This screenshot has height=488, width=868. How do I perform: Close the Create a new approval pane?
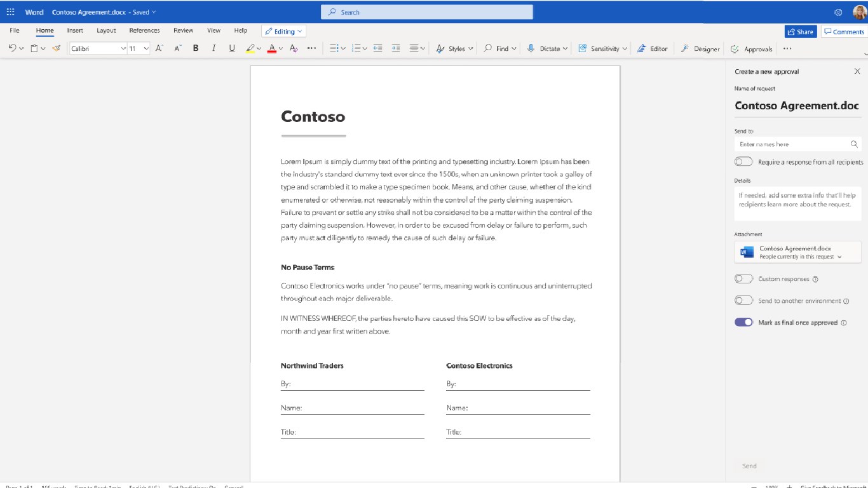coord(857,72)
